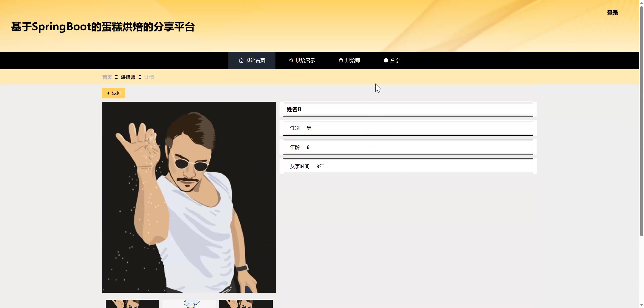Switch to the 分享 section
This screenshot has width=644, height=308.
point(395,60)
